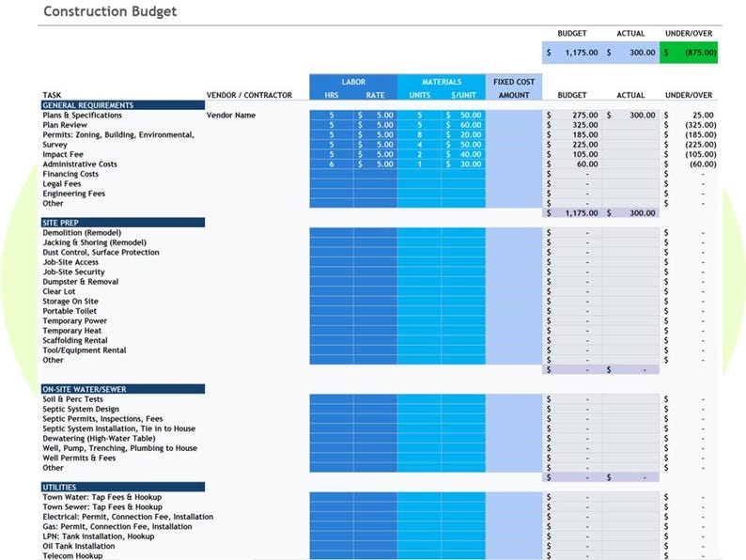The height and width of the screenshot is (560, 746).
Task: Select the SITE PREP section header
Action: [123, 223]
